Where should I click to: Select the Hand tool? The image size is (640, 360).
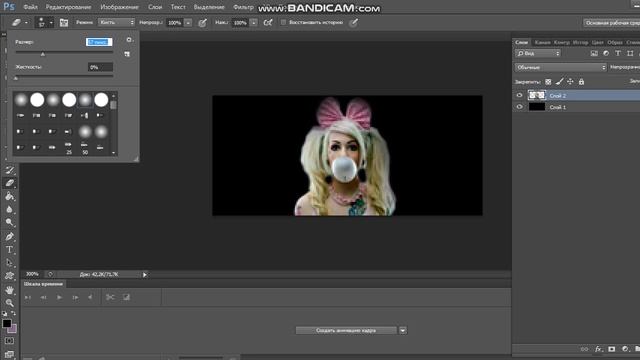point(10,290)
